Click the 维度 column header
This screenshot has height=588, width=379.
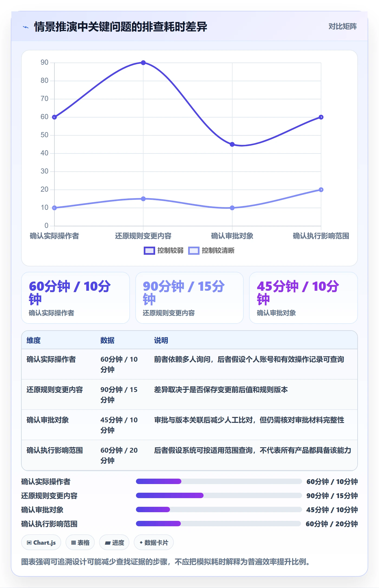pyautogui.click(x=34, y=340)
